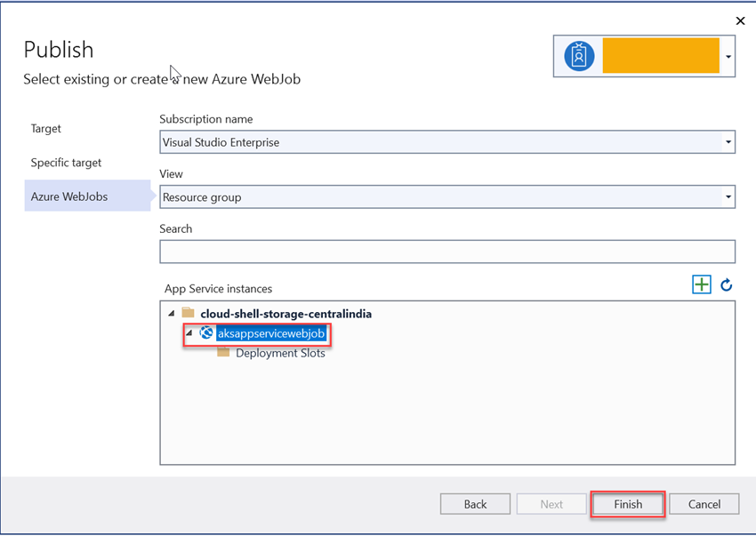Cancel the publish dialog

coord(704,503)
